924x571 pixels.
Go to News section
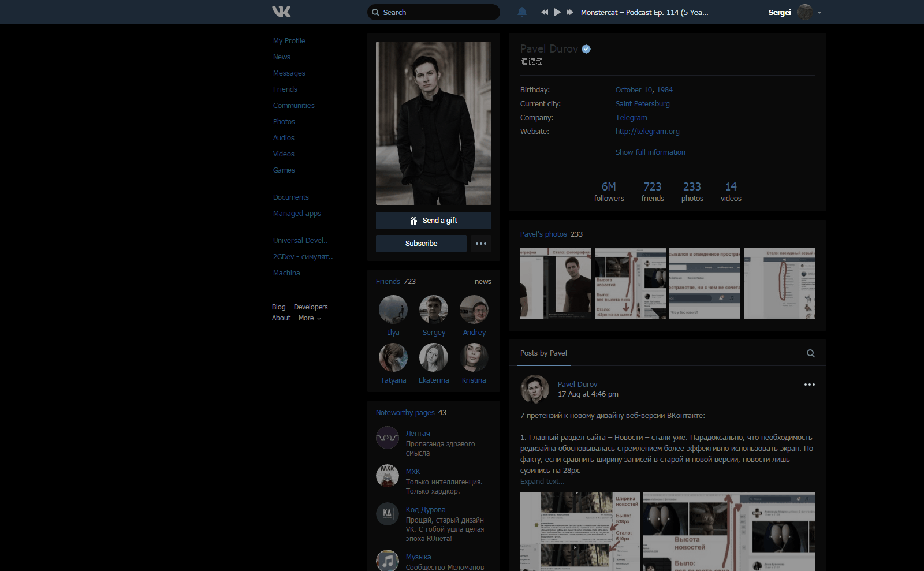282,57
